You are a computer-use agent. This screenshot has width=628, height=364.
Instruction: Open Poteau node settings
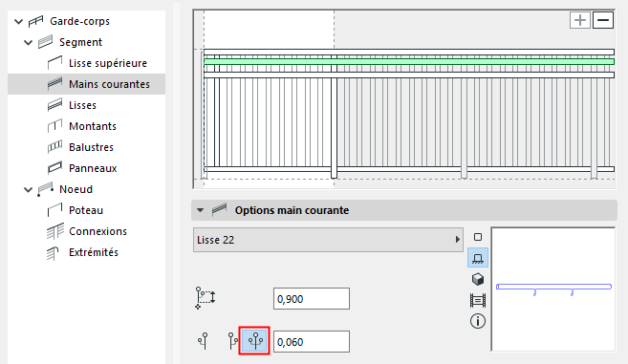(x=86, y=210)
